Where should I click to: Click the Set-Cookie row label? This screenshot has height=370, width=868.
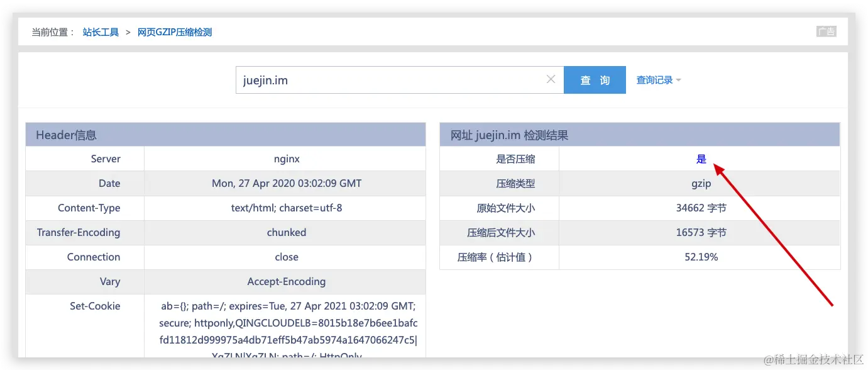pyautogui.click(x=95, y=306)
